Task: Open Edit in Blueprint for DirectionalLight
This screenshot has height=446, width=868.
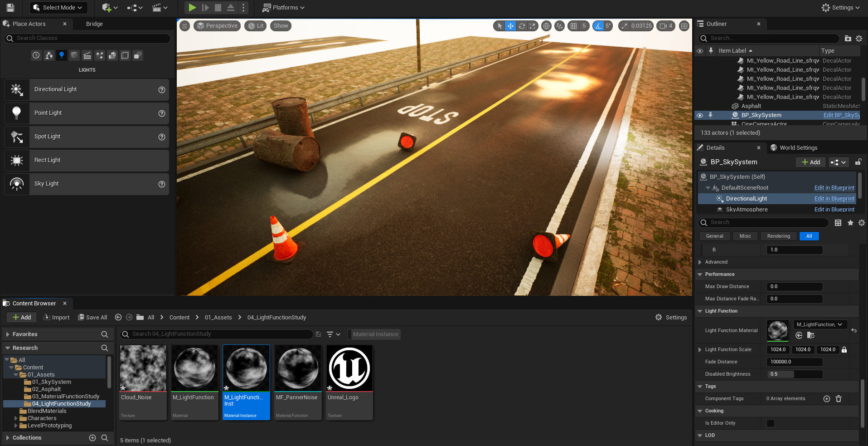Action: tap(834, 199)
